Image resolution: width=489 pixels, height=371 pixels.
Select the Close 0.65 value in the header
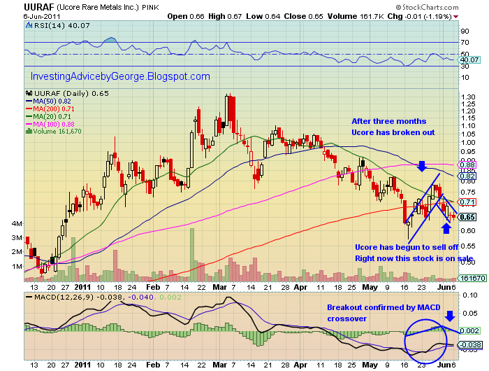[304, 16]
